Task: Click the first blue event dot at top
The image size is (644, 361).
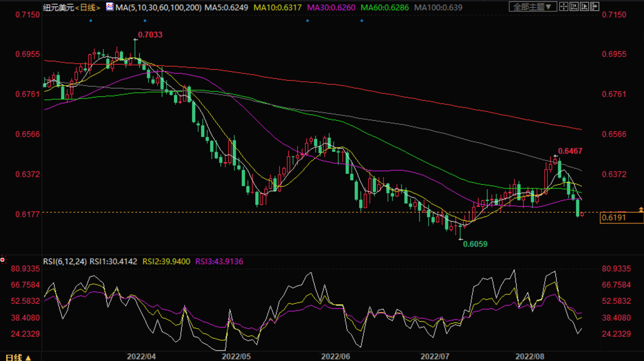Action: [x=91, y=21]
